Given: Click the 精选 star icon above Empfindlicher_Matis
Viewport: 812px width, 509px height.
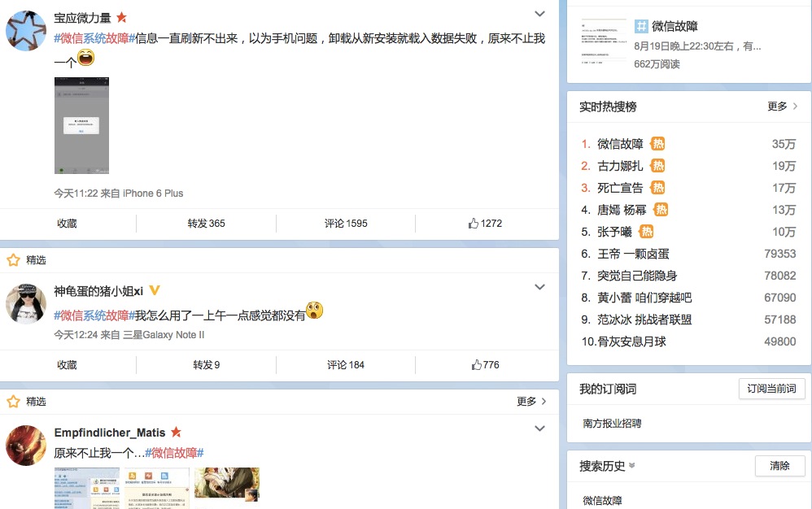Looking at the screenshot, I should click(x=14, y=402).
